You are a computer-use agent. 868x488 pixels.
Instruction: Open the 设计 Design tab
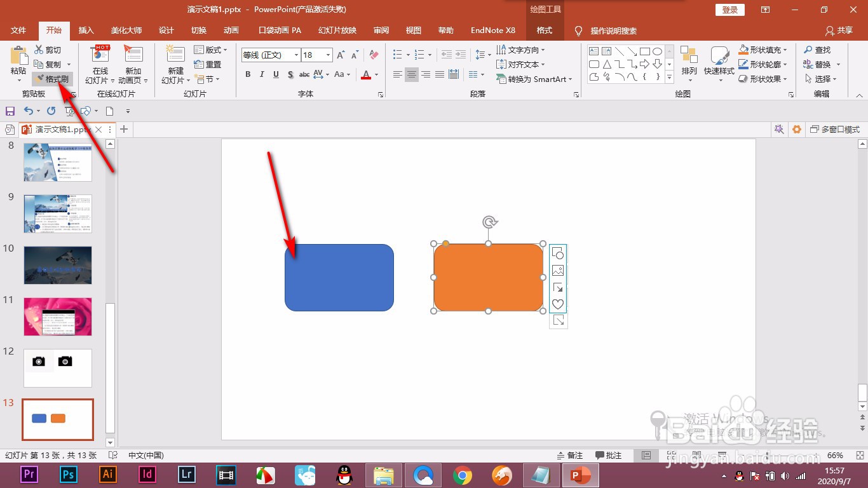pos(166,30)
